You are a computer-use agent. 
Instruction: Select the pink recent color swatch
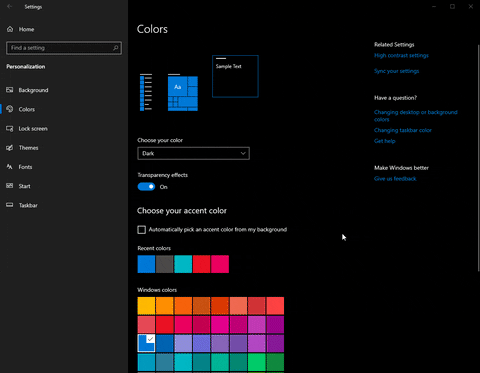tap(220, 264)
